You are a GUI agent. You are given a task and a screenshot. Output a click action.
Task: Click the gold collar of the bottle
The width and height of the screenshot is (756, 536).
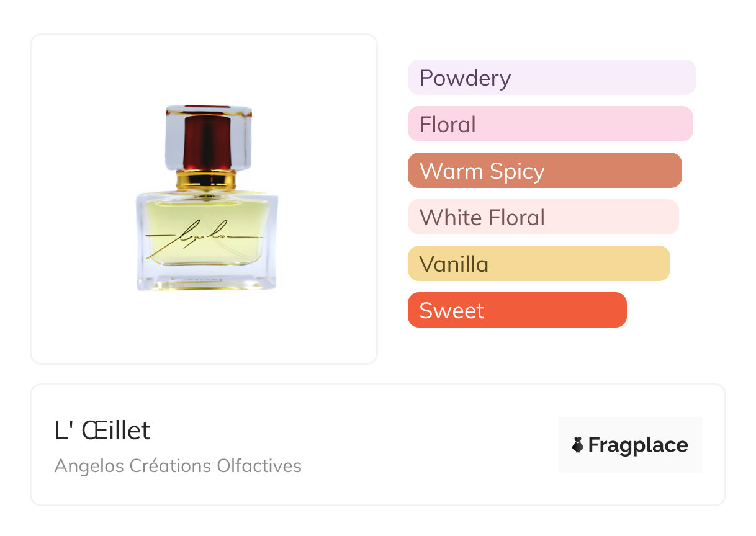[206, 181]
